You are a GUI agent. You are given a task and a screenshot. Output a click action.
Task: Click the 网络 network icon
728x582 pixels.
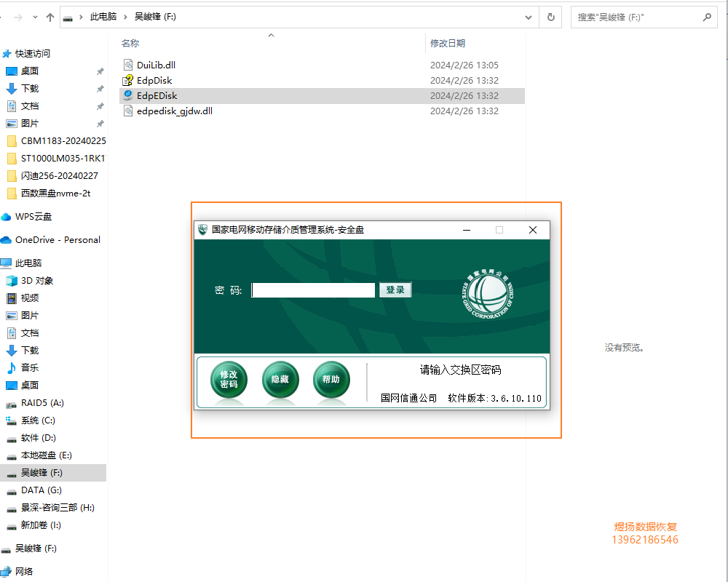coord(6,571)
